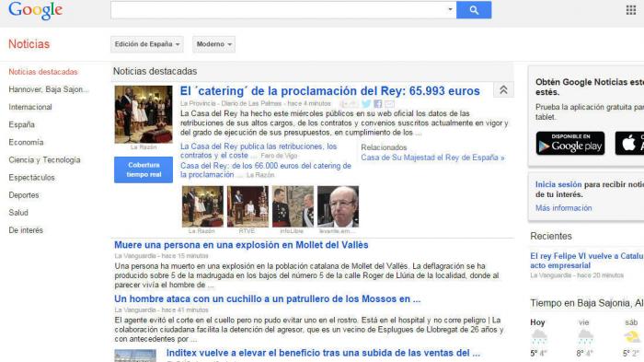The width and height of the screenshot is (644, 362).
Task: Open the 'catering' de la proclamación headline
Action: coord(329,91)
